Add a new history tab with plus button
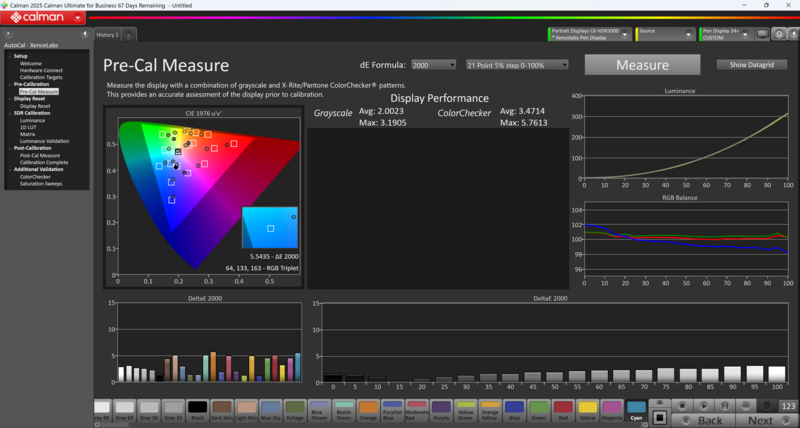The image size is (800, 428). point(129,35)
